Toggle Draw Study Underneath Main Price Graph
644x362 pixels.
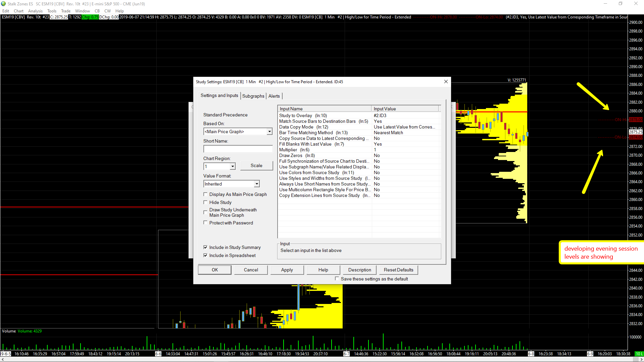pyautogui.click(x=205, y=212)
